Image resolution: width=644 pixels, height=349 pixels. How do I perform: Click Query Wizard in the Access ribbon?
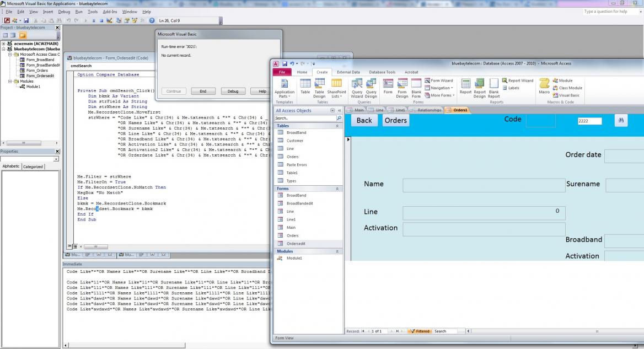[x=357, y=88]
